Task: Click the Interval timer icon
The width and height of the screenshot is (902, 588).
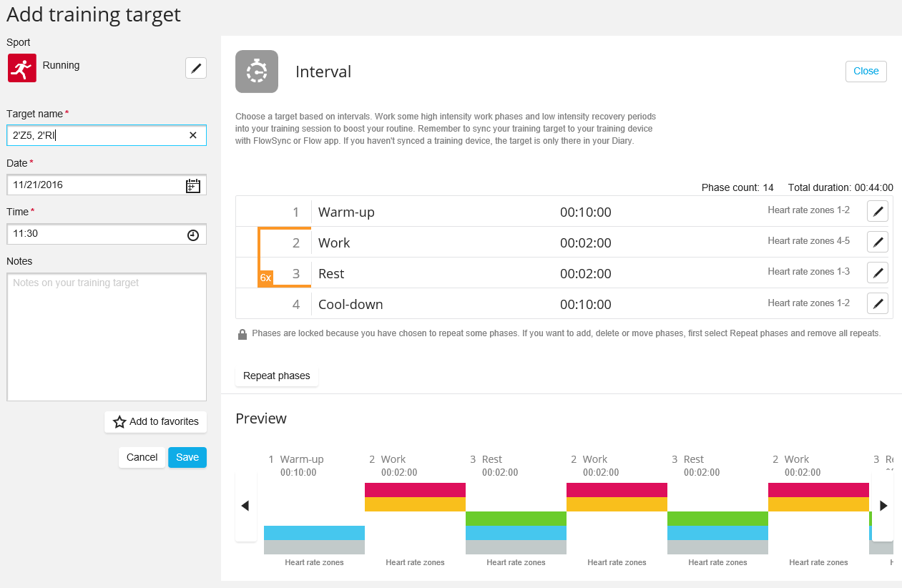Action: [x=257, y=72]
